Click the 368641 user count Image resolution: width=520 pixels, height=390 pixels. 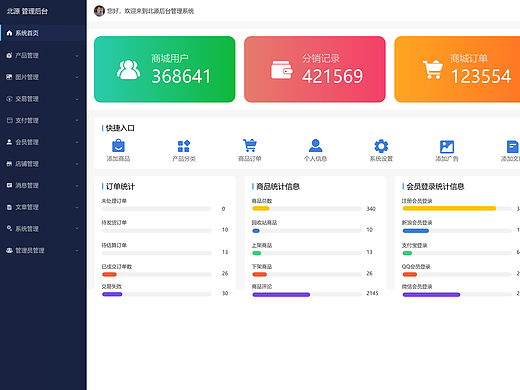tap(181, 76)
